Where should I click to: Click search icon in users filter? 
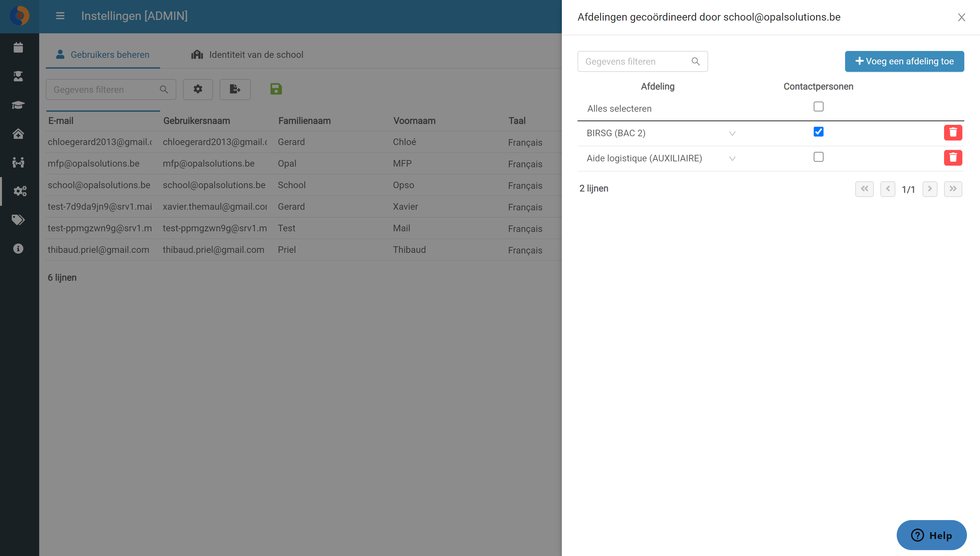coord(164,90)
